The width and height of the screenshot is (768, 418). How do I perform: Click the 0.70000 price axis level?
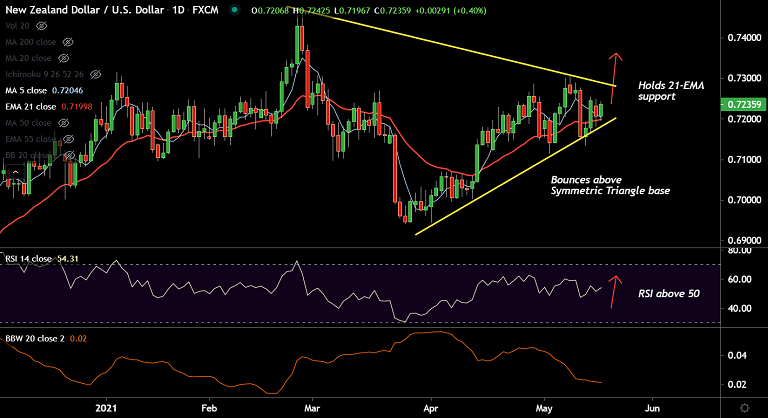point(744,200)
